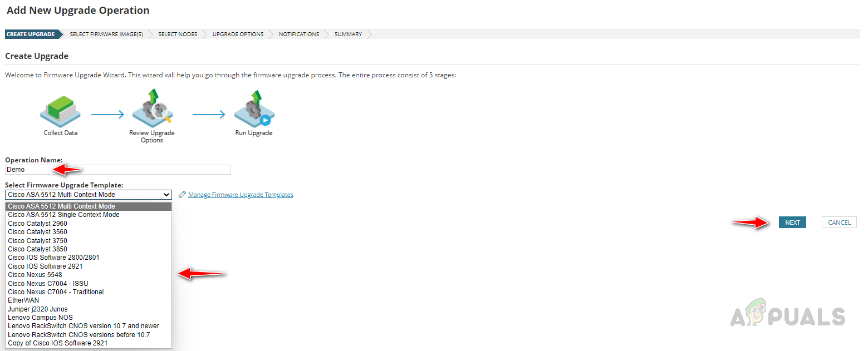Choose Cisco Catalyst 3560 template
Image resolution: width=868 pixels, height=351 pixels.
89,232
